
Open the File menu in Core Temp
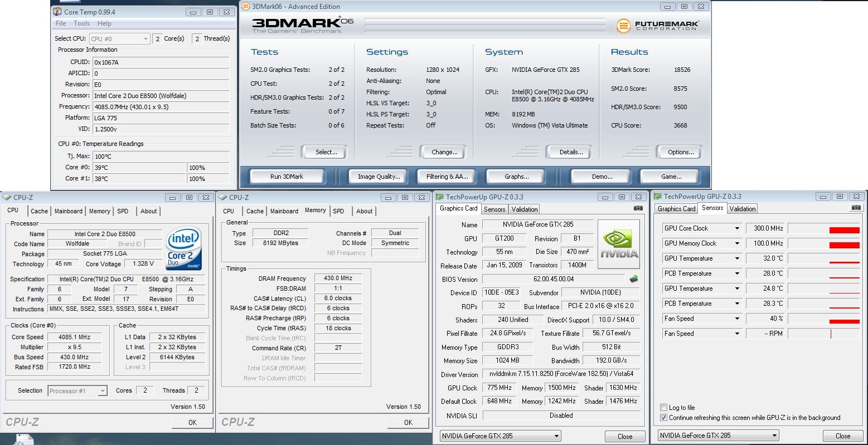(x=61, y=23)
